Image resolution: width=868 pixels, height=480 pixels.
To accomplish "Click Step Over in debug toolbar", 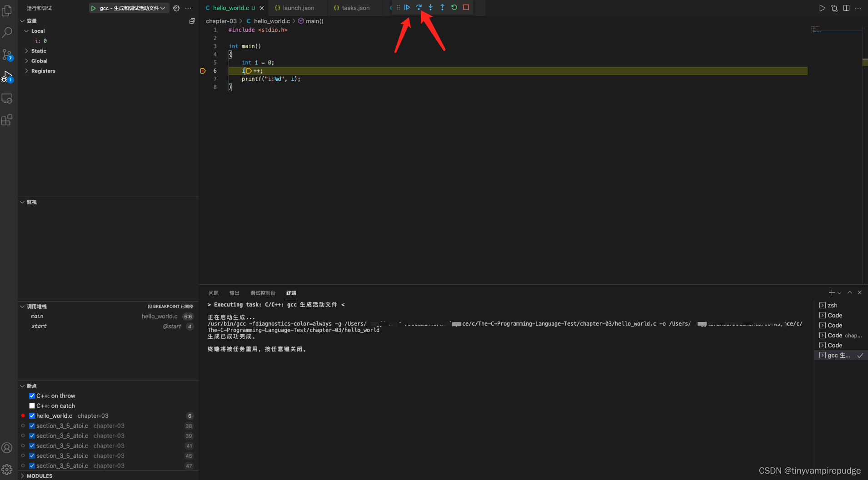I will (419, 7).
